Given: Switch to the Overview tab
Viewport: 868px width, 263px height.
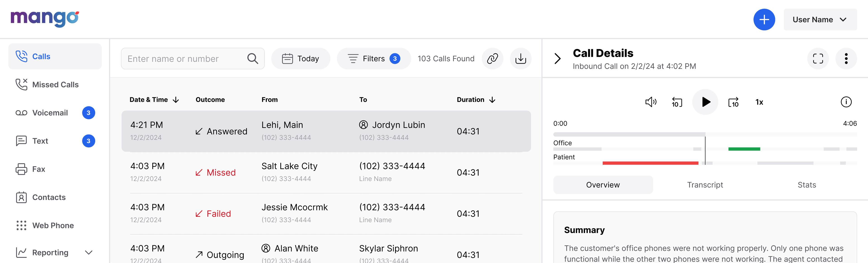Looking at the screenshot, I should point(603,185).
